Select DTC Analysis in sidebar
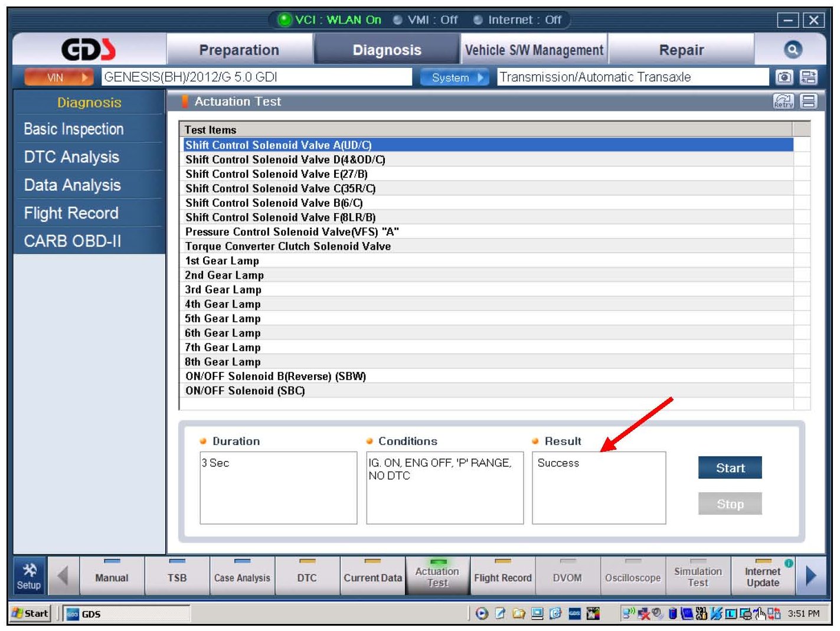Screen dimensions: 840x631 pos(71,157)
